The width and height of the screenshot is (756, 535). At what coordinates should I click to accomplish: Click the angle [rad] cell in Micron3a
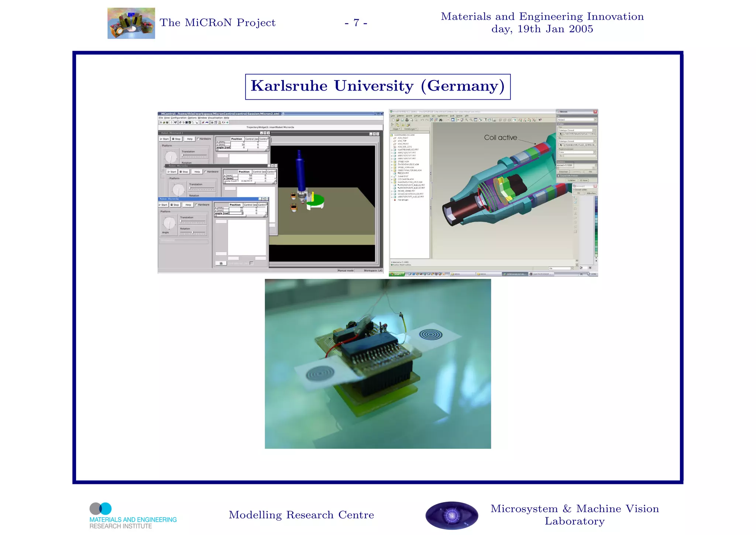(x=222, y=213)
